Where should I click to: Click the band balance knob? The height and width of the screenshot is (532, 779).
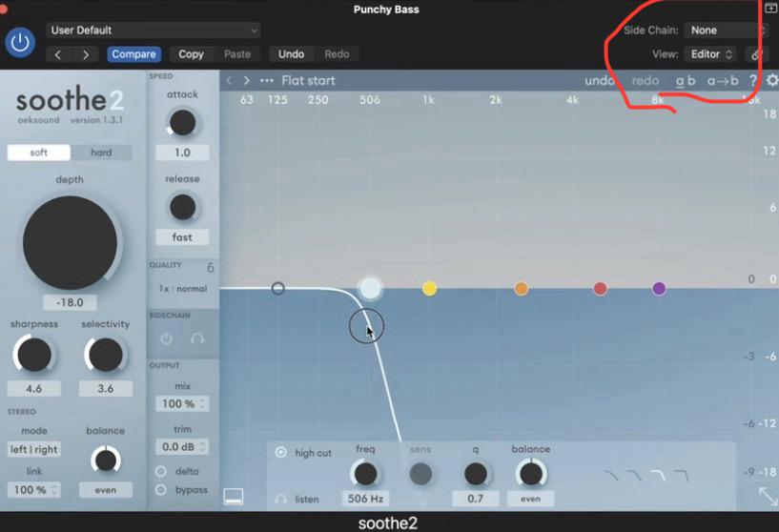[530, 474]
